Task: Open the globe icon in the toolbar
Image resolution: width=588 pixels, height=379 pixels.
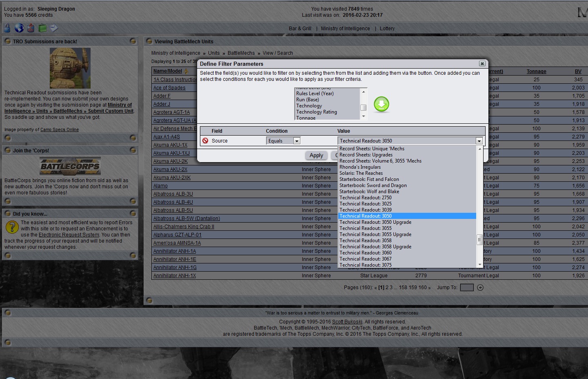Action: (19, 28)
